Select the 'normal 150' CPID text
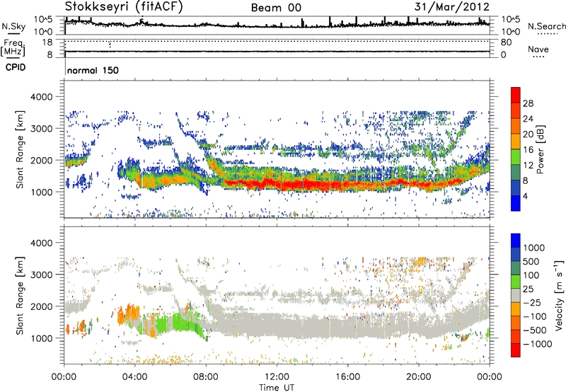 pos(93,70)
